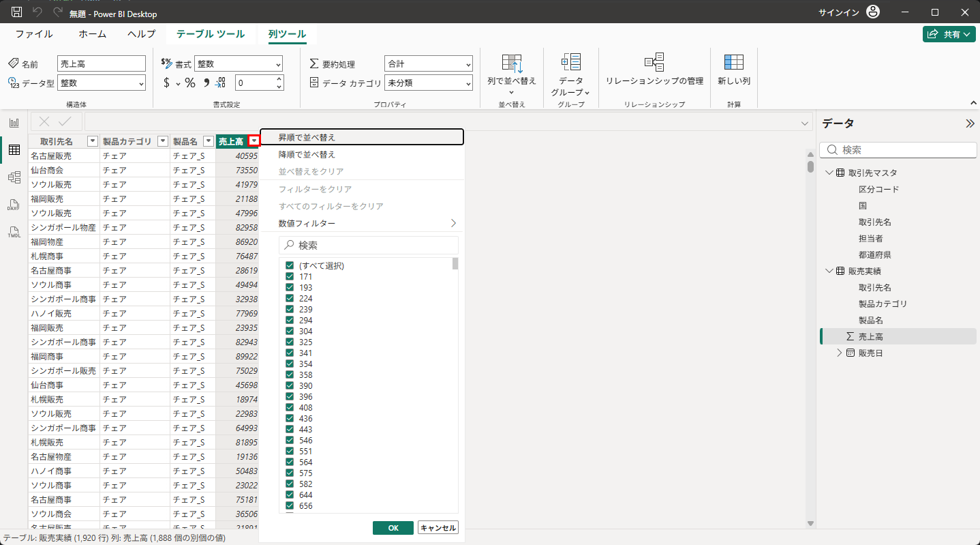Screen dimensions: 980x545
Task: Click the Undo arrow in title bar
Action: coord(37,12)
